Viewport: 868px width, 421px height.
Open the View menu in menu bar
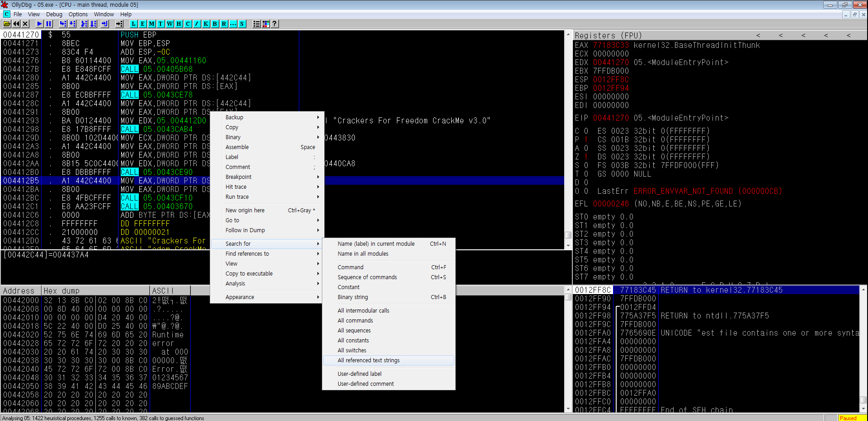coord(34,14)
